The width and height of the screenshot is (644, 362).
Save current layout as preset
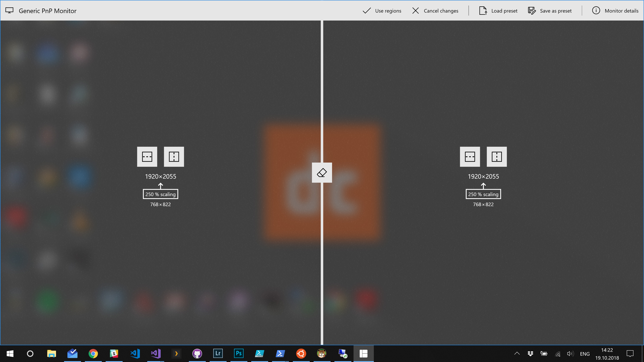[x=550, y=11]
